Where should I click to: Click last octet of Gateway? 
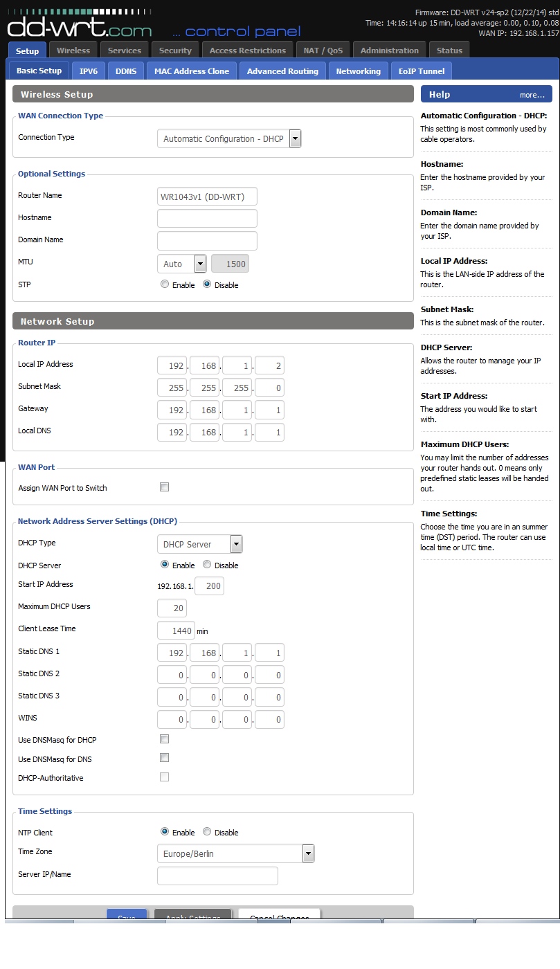[269, 410]
